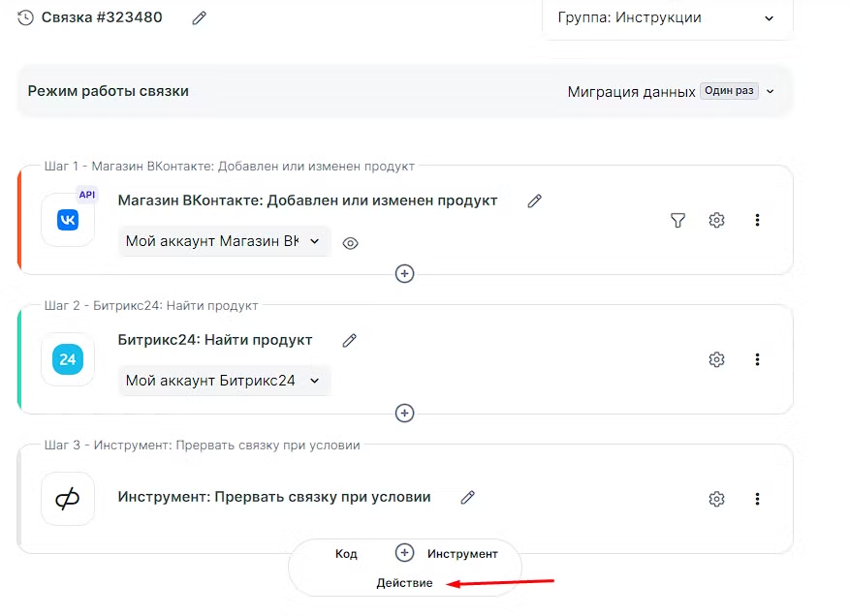Open three-dot menu for Битрикс24 step
This screenshot has width=850, height=616.
pyautogui.click(x=757, y=360)
